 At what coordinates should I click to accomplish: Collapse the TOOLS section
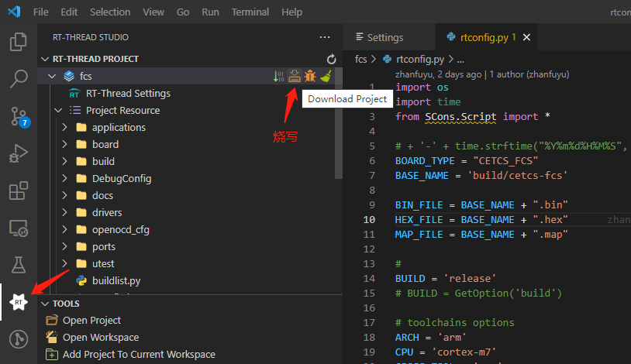(x=45, y=304)
